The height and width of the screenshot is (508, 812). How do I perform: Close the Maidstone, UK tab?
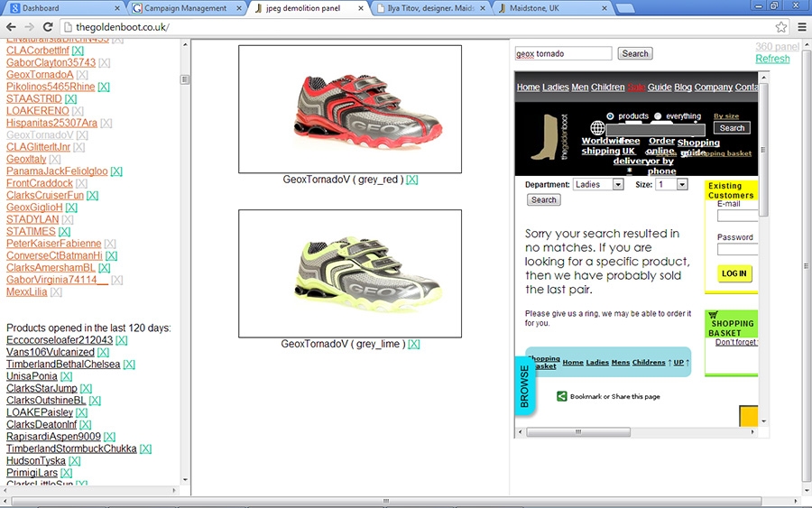[604, 8]
